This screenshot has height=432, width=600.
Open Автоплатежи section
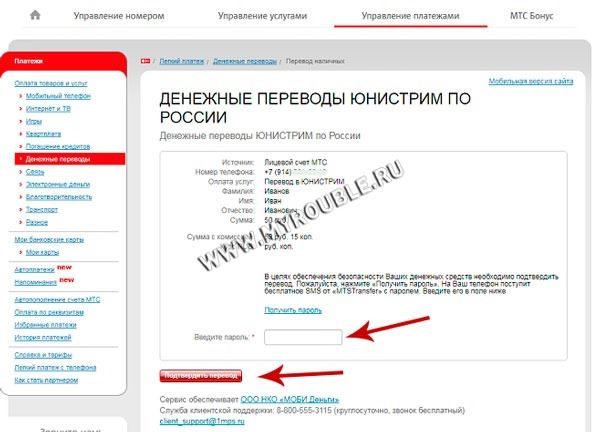pos(34,270)
